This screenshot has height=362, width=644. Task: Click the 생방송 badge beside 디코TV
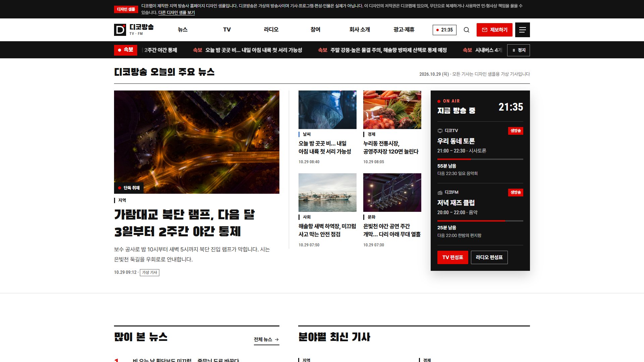(516, 131)
